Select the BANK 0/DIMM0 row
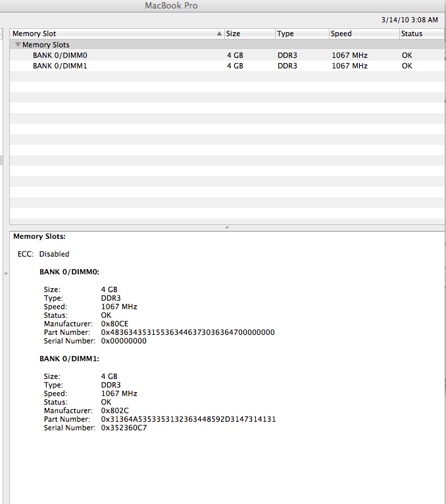The width and height of the screenshot is (446, 504). [x=227, y=55]
